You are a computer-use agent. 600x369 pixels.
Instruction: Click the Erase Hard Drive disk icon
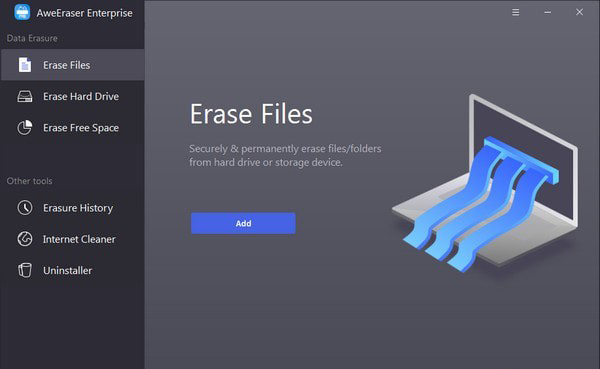tap(25, 96)
